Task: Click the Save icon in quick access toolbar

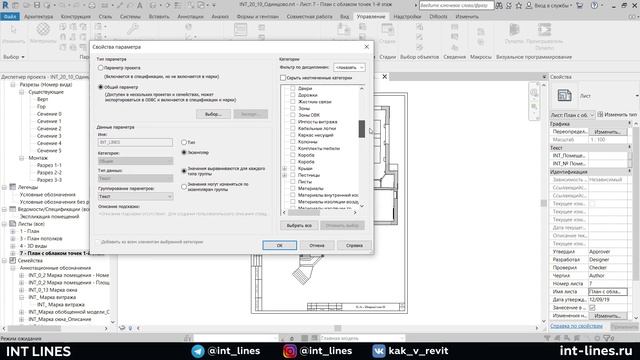Action: (37, 5)
